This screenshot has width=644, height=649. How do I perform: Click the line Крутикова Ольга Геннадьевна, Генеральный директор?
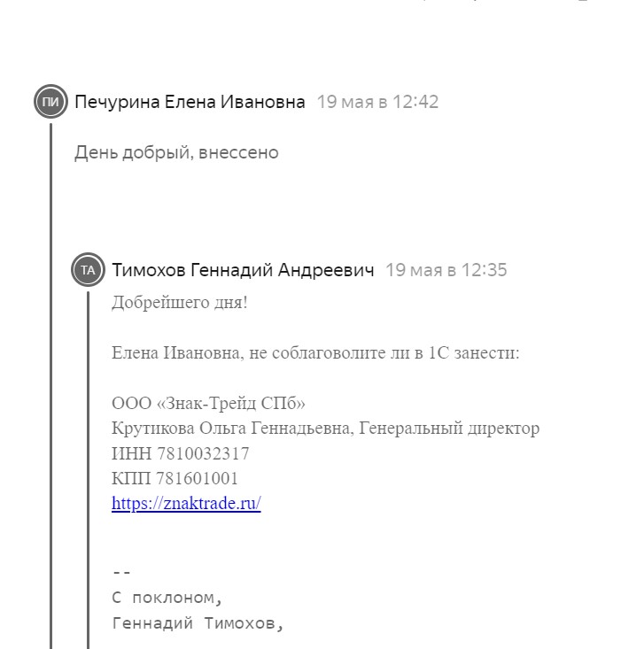[325, 428]
